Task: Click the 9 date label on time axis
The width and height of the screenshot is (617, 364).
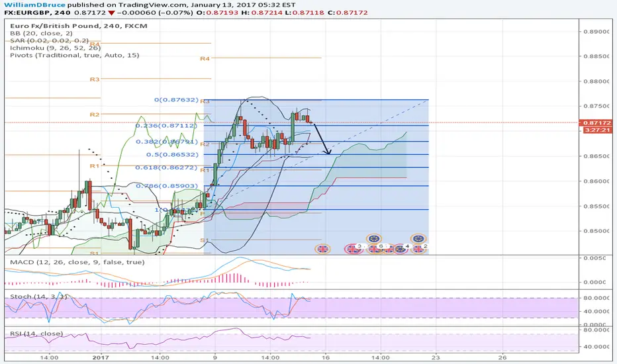Action: 215,357
